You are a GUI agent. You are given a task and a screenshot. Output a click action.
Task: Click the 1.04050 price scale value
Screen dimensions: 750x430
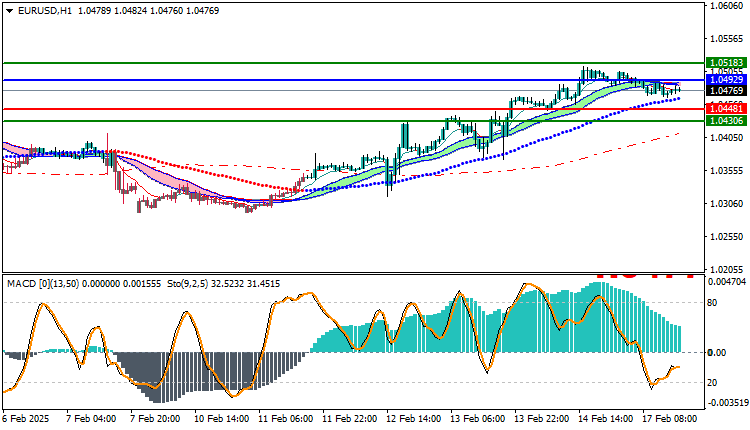(727, 138)
